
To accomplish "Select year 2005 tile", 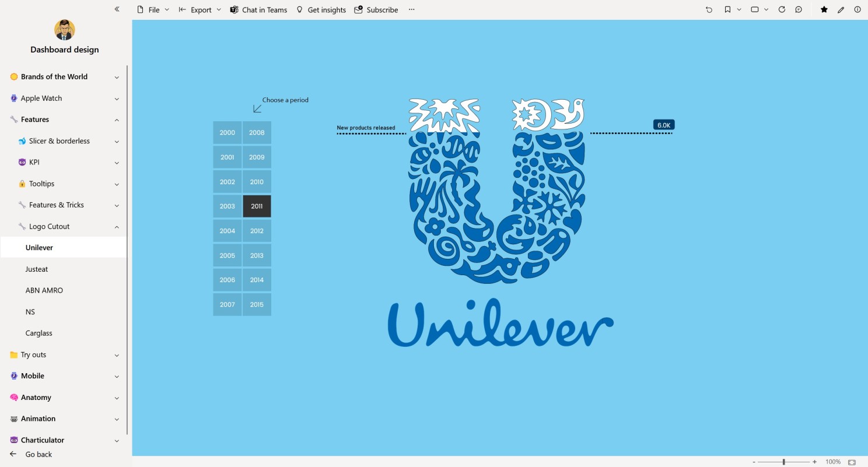I will pos(228,255).
